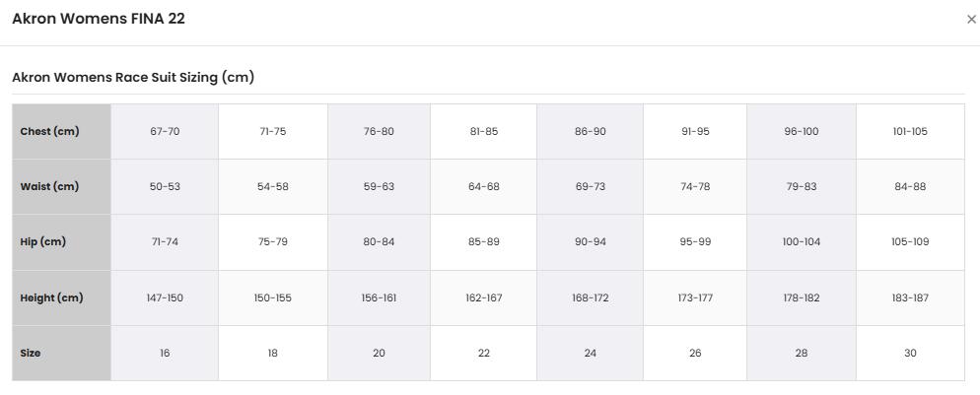Click size 30 cell
Image resolution: width=980 pixels, height=395 pixels.
click(910, 354)
